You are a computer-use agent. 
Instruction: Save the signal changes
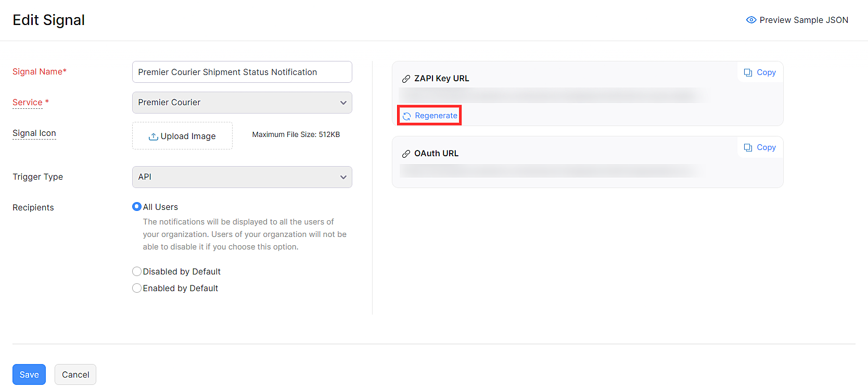pyautogui.click(x=29, y=374)
